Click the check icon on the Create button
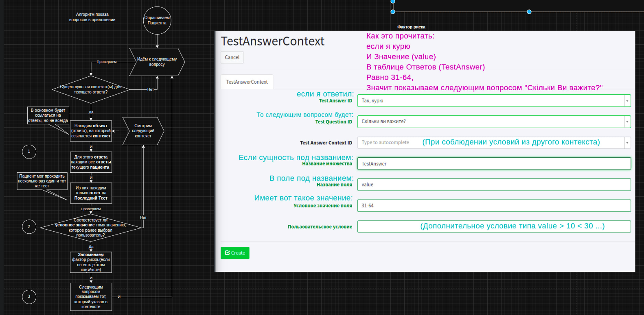 [227, 253]
